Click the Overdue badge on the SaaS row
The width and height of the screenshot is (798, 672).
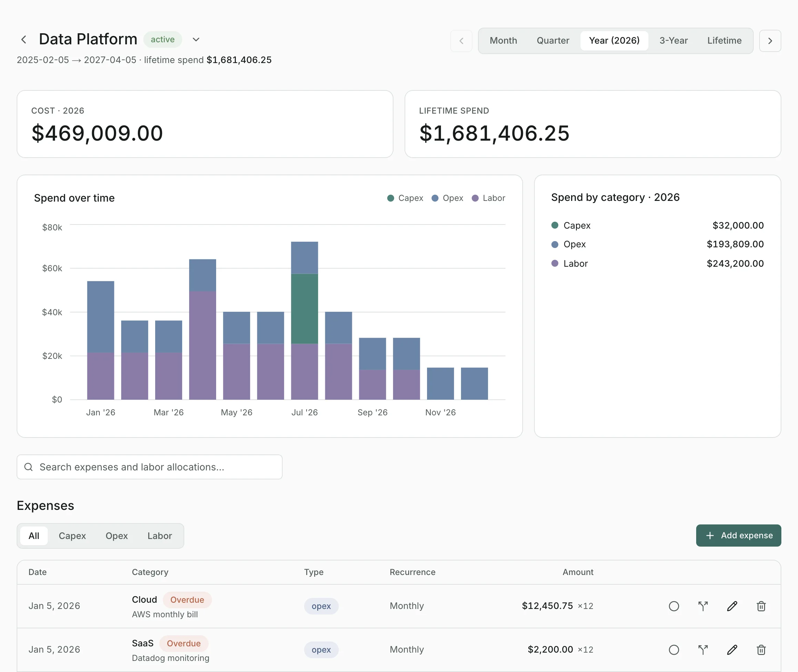click(x=184, y=644)
